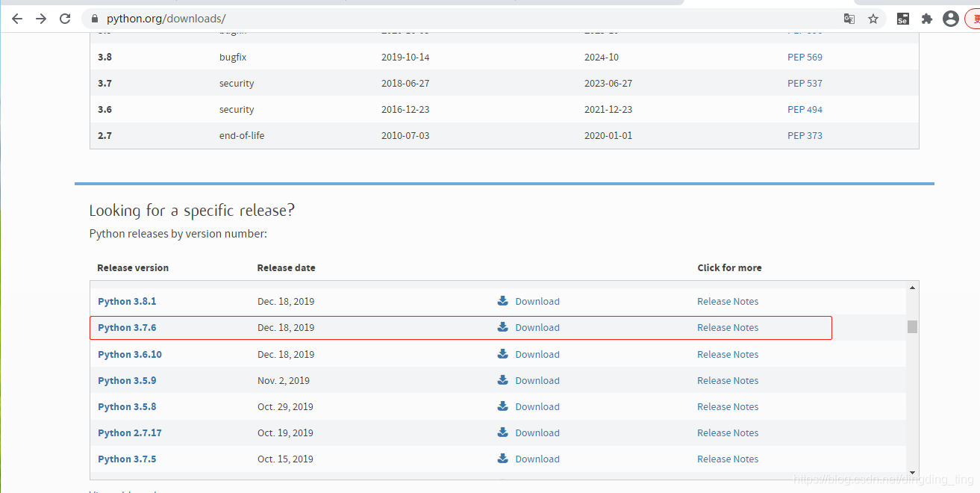
Task: Select the 2023-06-27 end-of-support date
Action: click(608, 83)
